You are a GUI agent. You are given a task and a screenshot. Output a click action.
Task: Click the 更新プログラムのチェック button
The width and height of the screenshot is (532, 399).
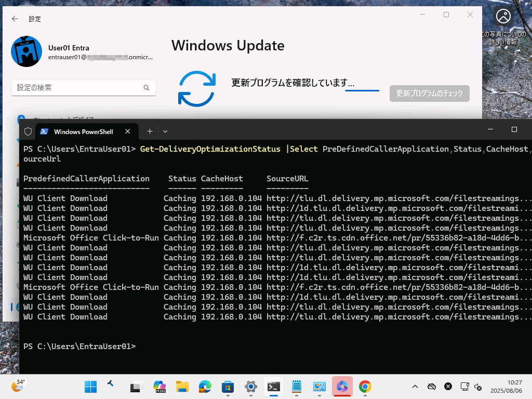click(429, 94)
